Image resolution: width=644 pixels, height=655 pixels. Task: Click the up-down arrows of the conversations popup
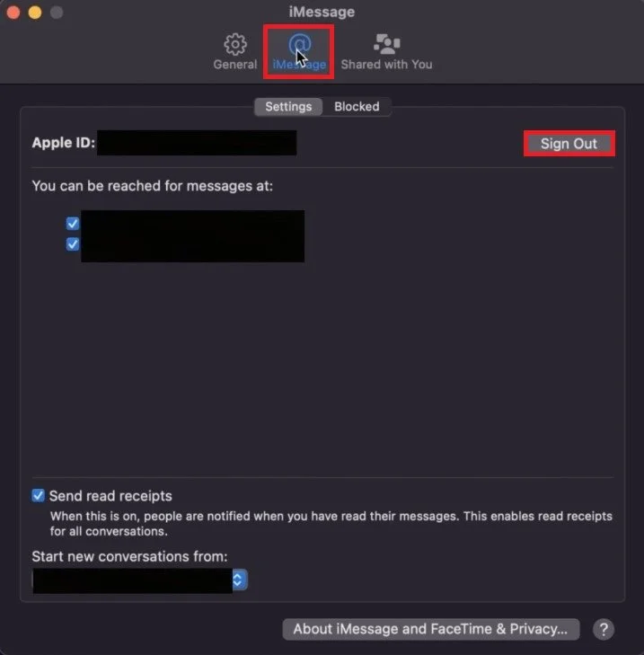click(238, 580)
